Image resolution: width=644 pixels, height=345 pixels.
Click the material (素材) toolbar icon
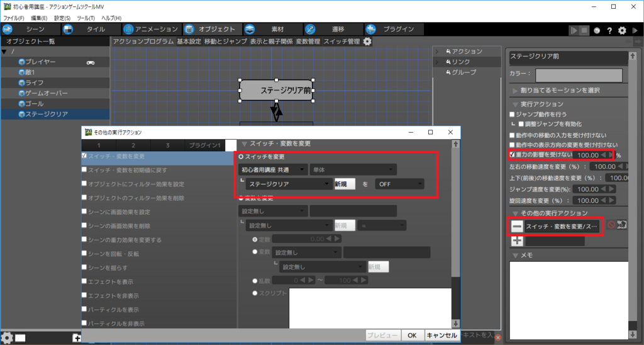pos(249,29)
